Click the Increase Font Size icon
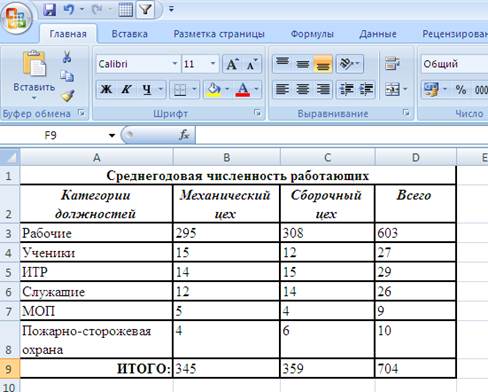Screen dimensions: 488x392 pos(232,64)
